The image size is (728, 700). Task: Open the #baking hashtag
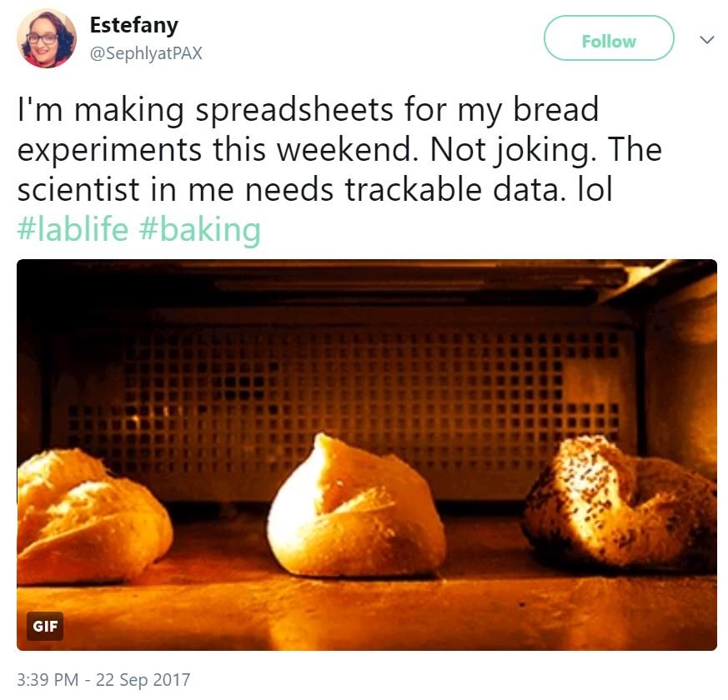click(x=200, y=228)
